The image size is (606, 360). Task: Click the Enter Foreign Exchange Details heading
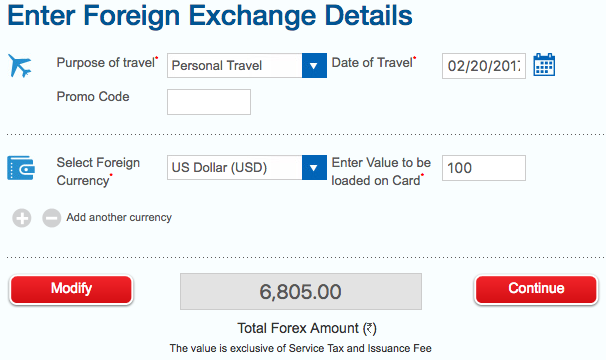(x=210, y=15)
